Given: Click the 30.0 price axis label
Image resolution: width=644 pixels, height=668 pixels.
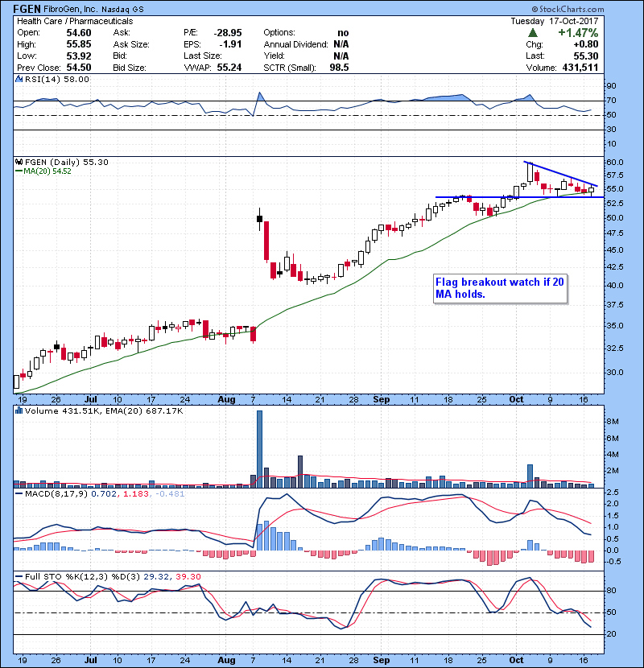Looking at the screenshot, I should [x=614, y=373].
